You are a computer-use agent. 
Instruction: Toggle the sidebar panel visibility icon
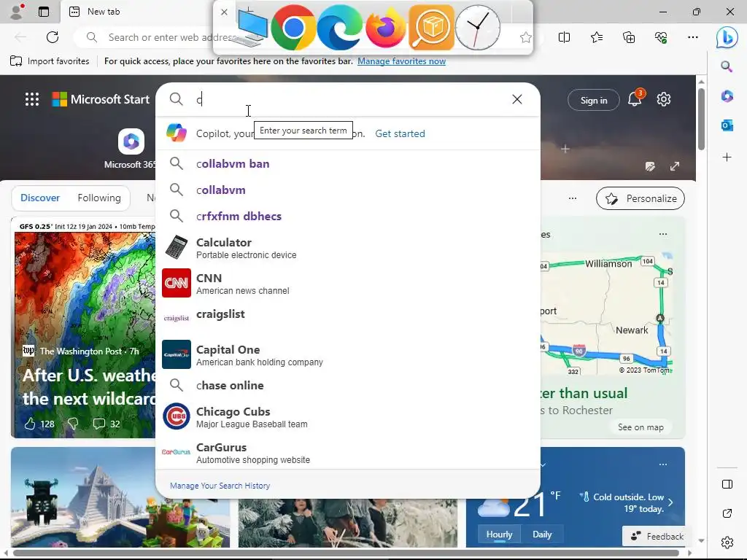(727, 484)
